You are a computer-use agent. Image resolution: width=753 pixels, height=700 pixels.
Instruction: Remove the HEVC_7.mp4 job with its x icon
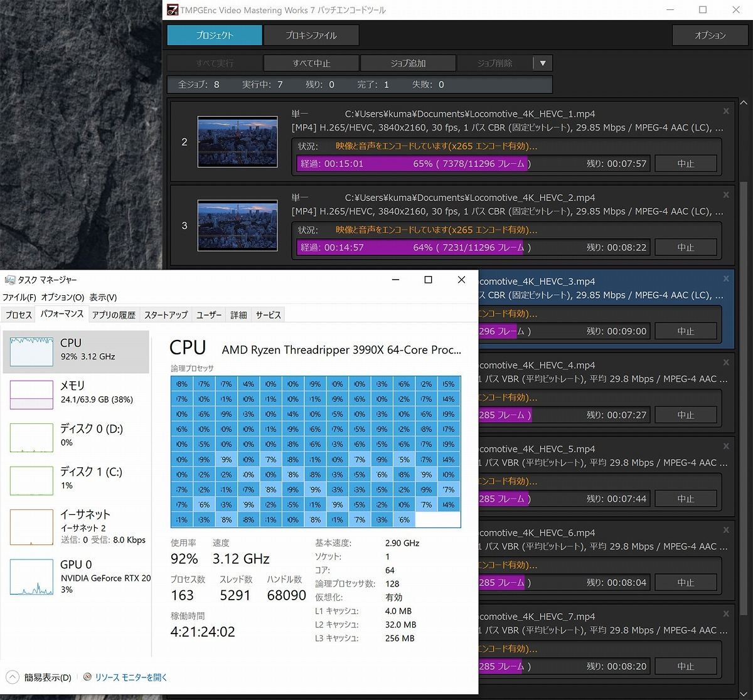coord(726,613)
